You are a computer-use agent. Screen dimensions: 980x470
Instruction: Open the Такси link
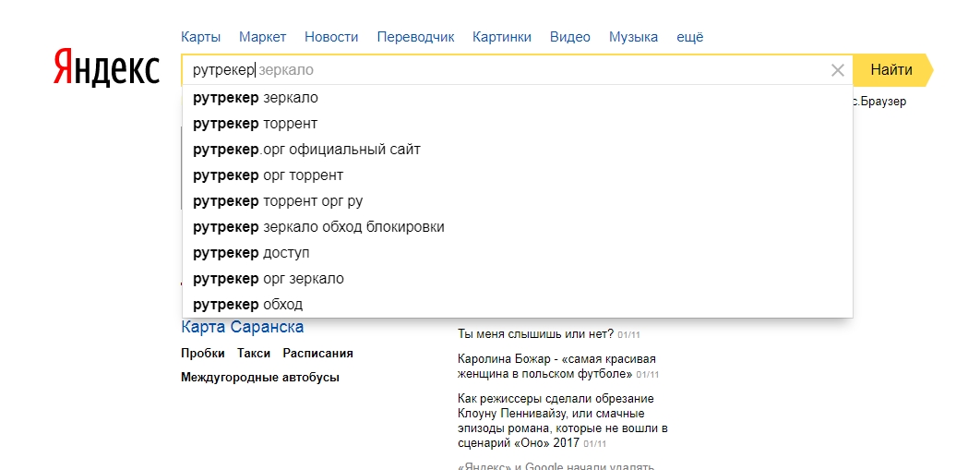[254, 353]
